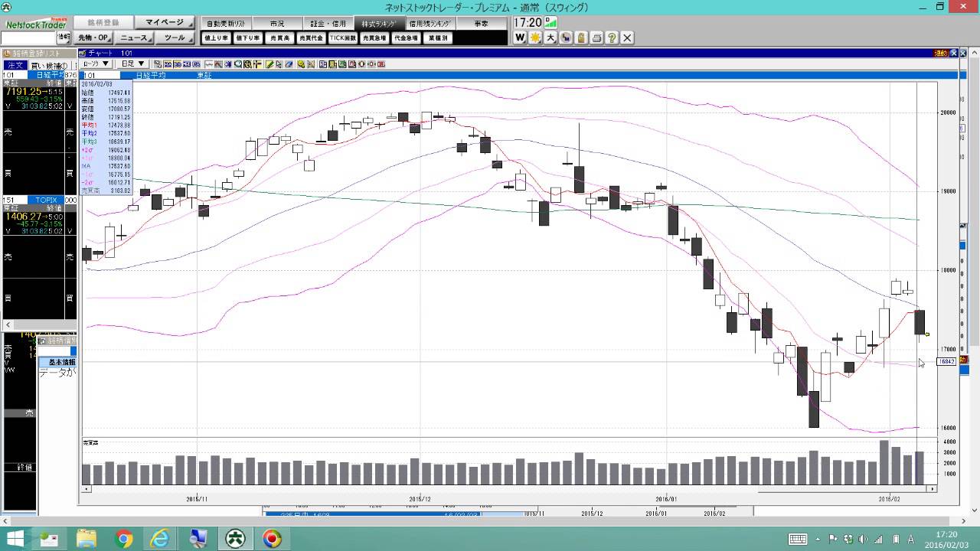Switch to the 市況 tab
The width and height of the screenshot is (980, 551).
[276, 24]
